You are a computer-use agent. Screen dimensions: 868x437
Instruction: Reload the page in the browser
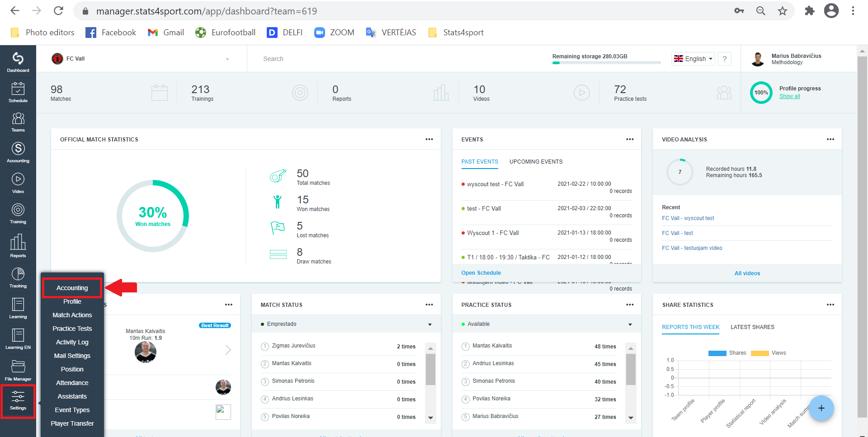[58, 11]
